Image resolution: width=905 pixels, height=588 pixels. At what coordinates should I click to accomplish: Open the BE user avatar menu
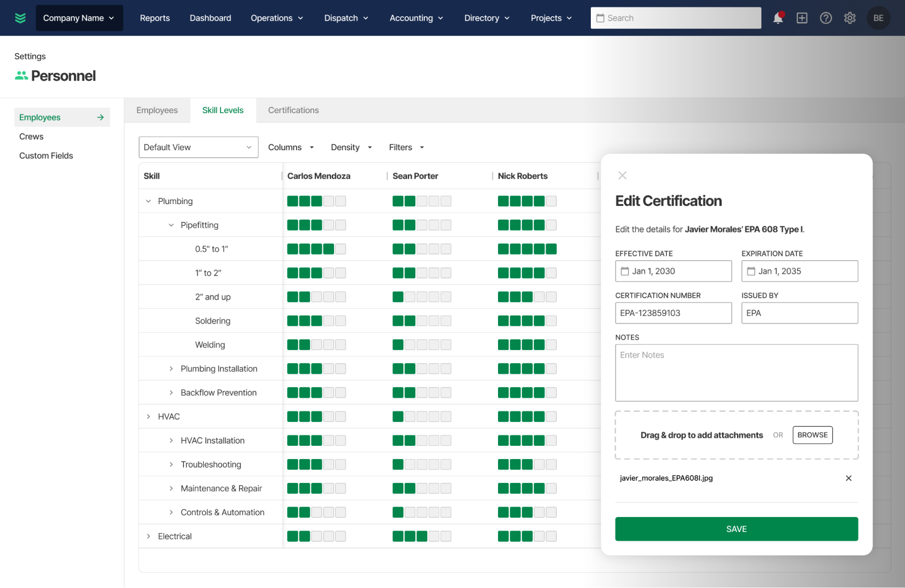878,18
